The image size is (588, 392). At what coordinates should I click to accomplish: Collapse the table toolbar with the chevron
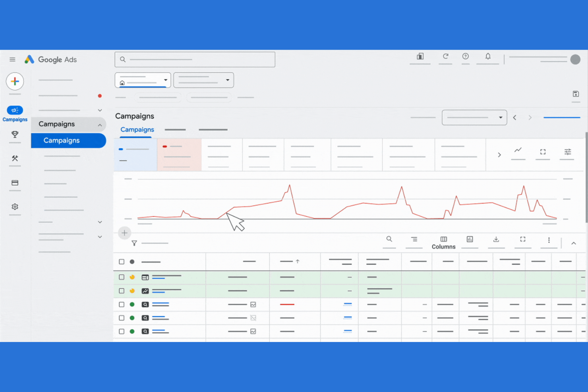(x=573, y=243)
